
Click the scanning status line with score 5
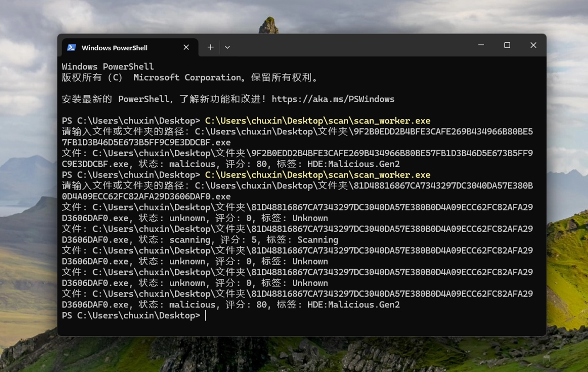[190, 240]
